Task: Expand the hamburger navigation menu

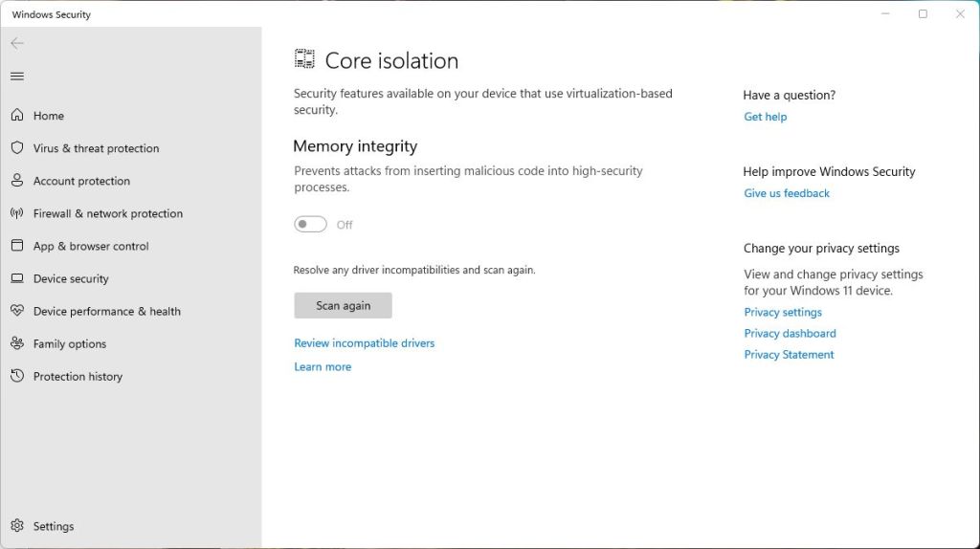Action: 17,77
